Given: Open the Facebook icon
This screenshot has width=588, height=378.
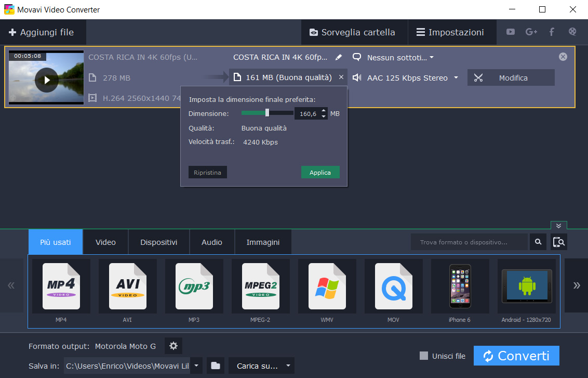Looking at the screenshot, I should coord(552,32).
